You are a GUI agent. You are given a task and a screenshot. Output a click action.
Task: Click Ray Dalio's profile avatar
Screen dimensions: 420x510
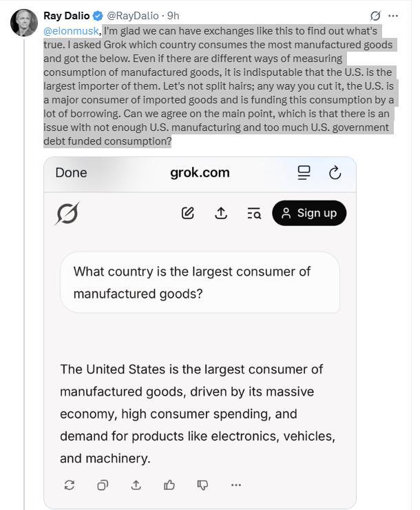[23, 23]
